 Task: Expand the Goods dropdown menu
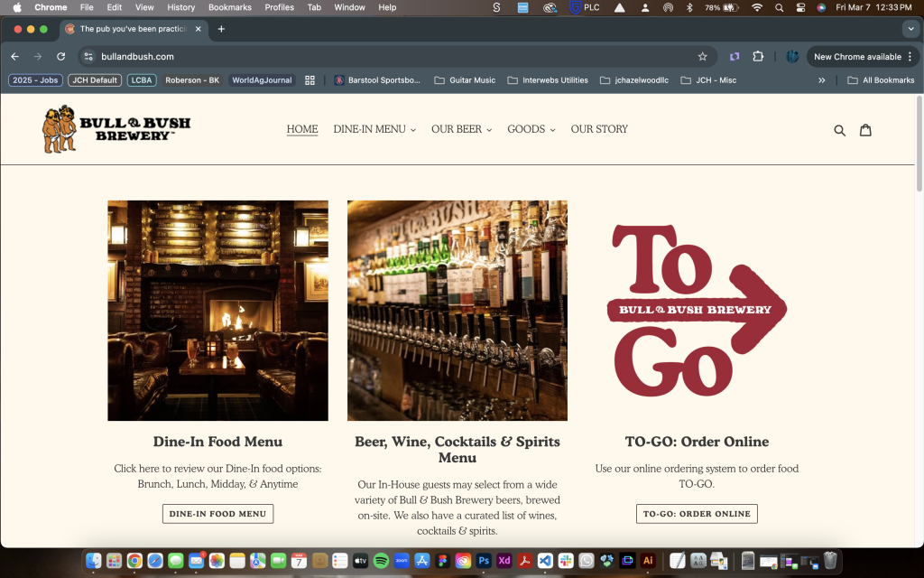pos(531,129)
